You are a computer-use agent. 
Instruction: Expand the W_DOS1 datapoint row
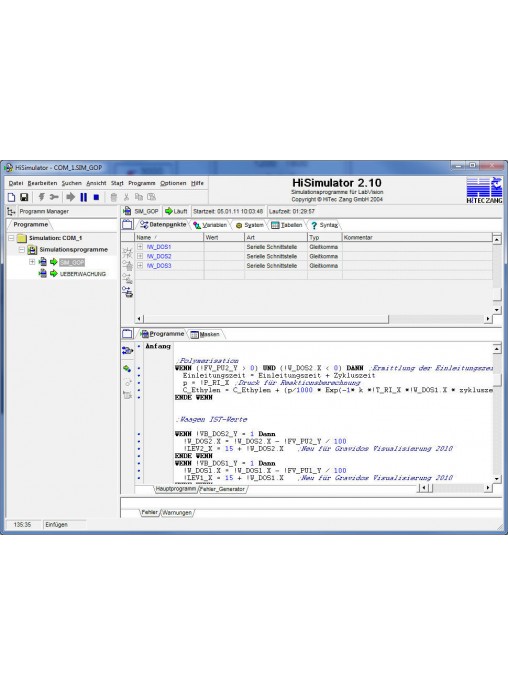(140, 247)
